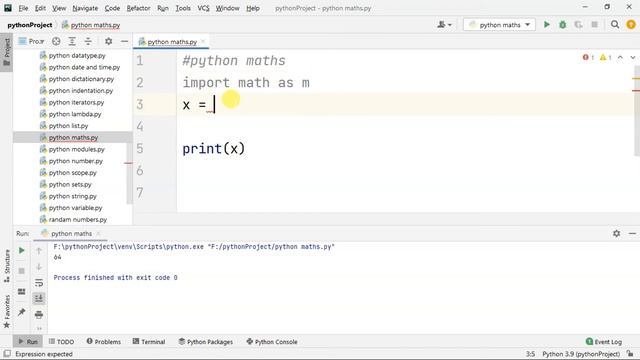Click Restore Layout icon in Run panel
This screenshot has width=640, height=360.
[x=22, y=291]
